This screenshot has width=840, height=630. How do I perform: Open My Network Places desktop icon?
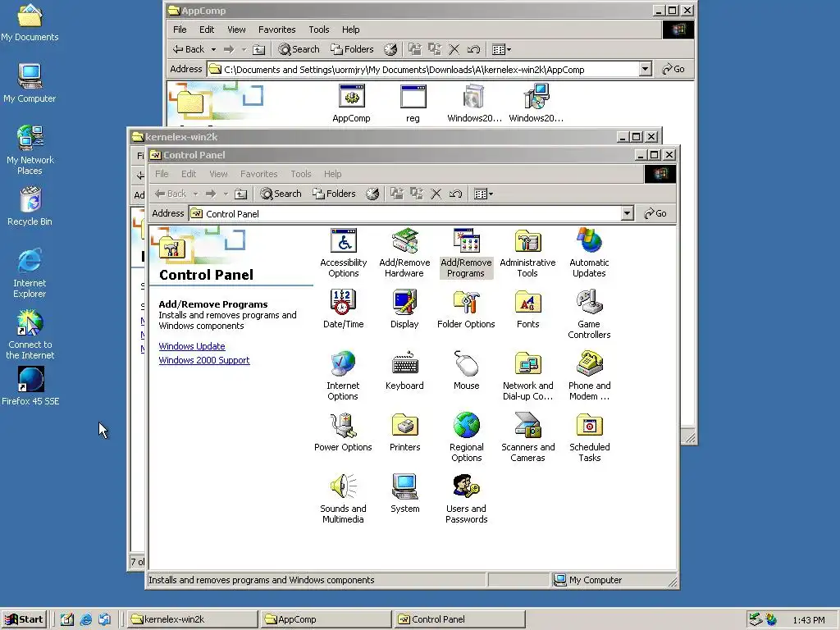coord(30,151)
